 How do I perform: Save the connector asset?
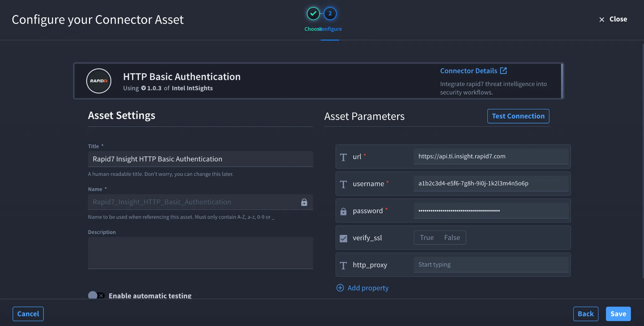tap(618, 314)
